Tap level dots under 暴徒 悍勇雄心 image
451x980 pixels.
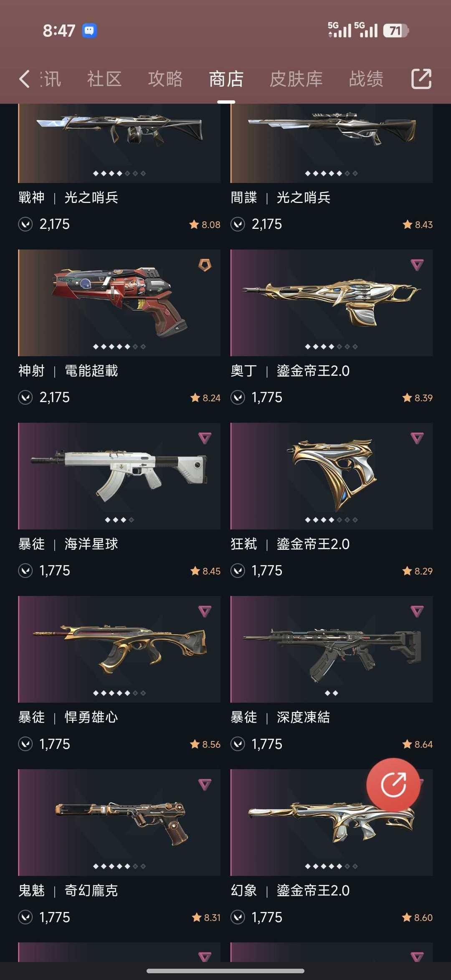point(119,693)
